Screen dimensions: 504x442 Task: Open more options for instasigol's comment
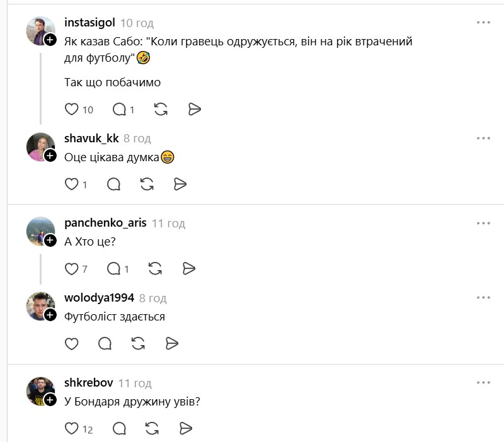(x=483, y=23)
